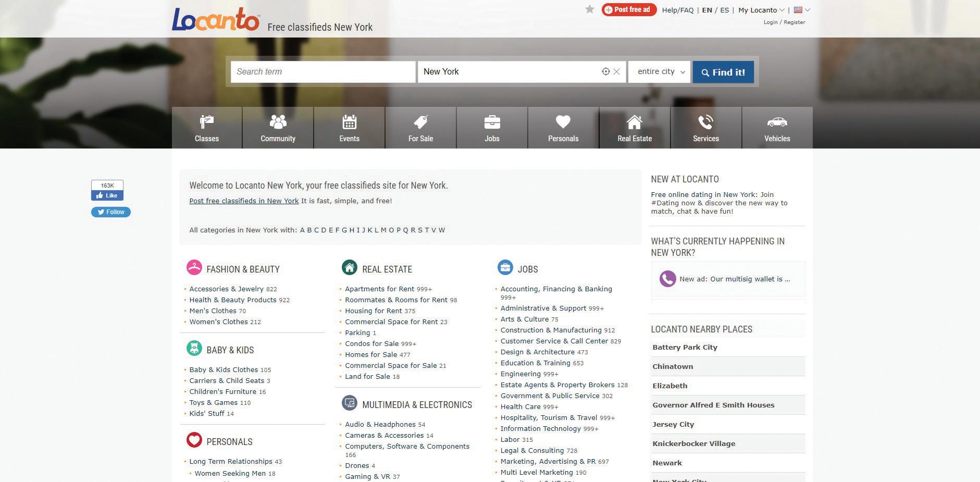Open Administrative & Support jobs
The height and width of the screenshot is (482, 980).
tap(543, 308)
